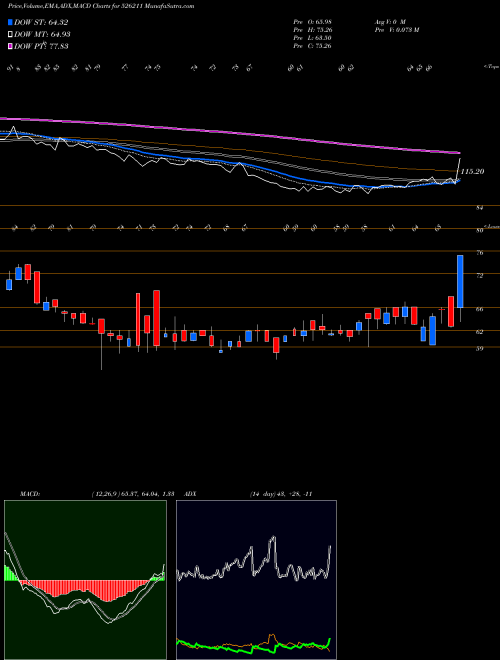This screenshot has width=500, height=660.
Task: Click the 84 price axis label
Action: click(x=479, y=208)
